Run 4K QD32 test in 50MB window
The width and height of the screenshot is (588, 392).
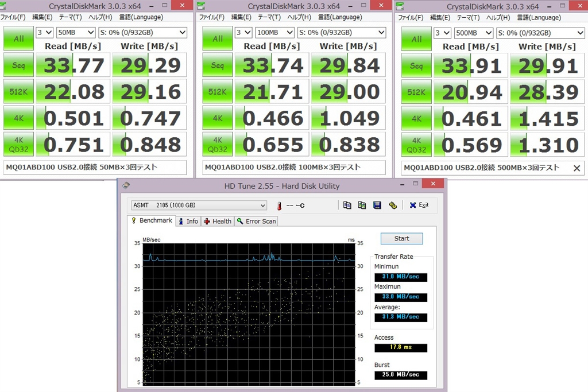click(x=19, y=144)
